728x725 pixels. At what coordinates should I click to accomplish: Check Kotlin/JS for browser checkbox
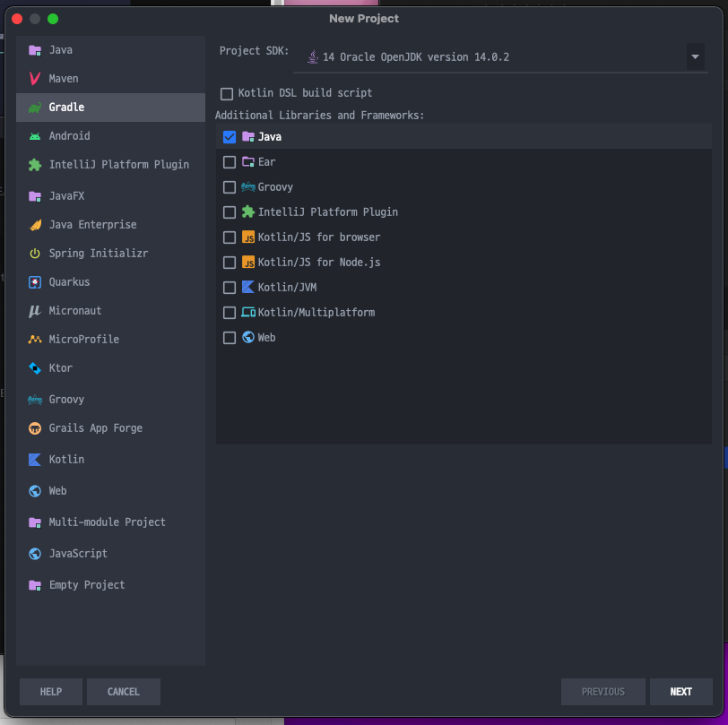[230, 237]
